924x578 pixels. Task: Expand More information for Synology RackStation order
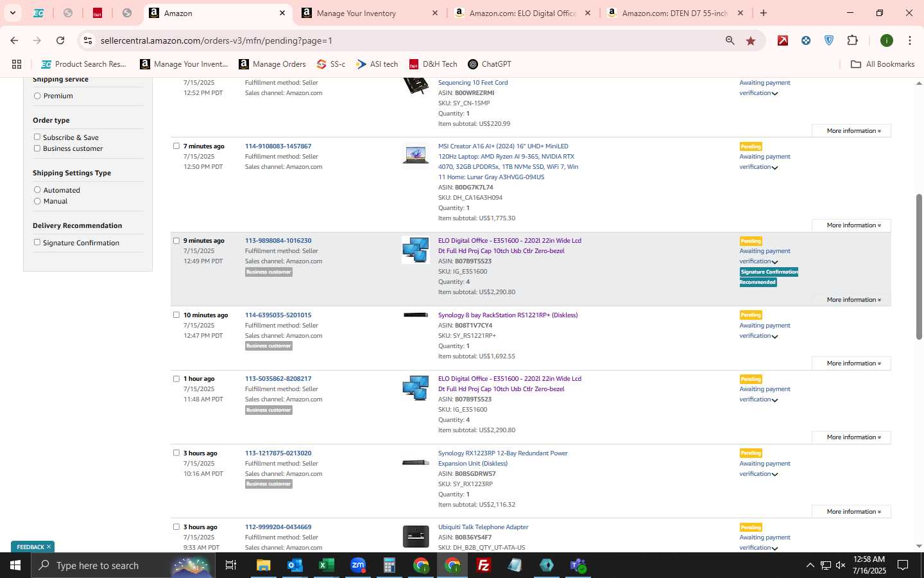pos(851,363)
